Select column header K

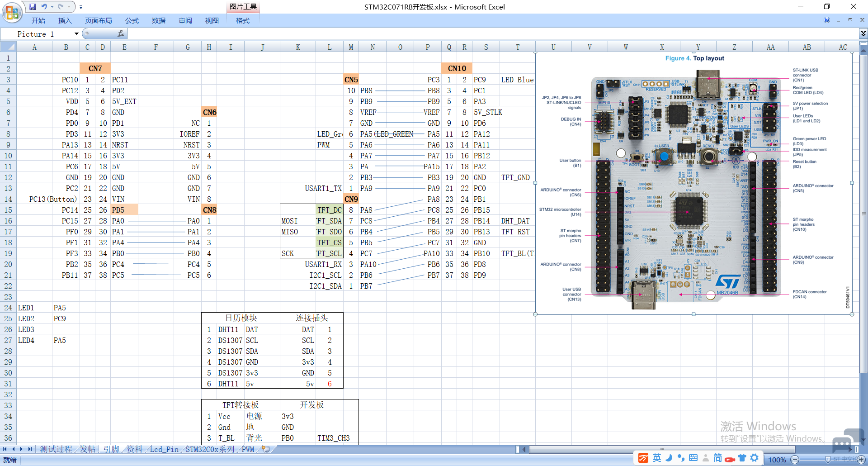tap(298, 47)
